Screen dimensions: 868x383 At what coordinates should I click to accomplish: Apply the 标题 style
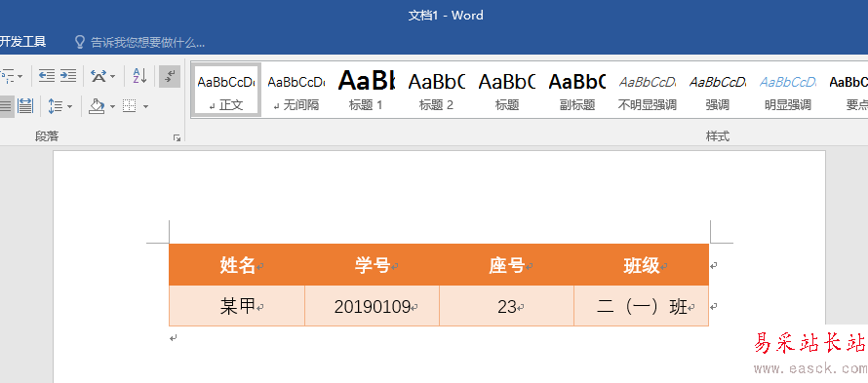[506, 90]
